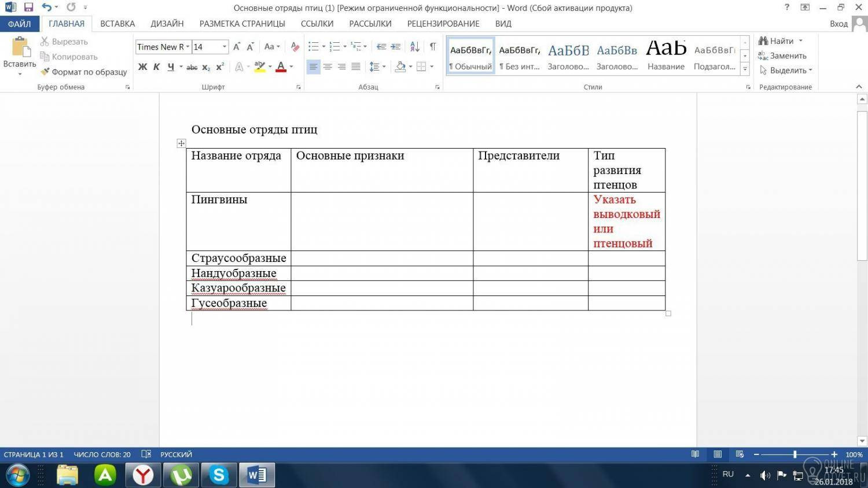Screen dimensions: 868x488
Task: Zoom in with plus button
Action: click(x=834, y=454)
